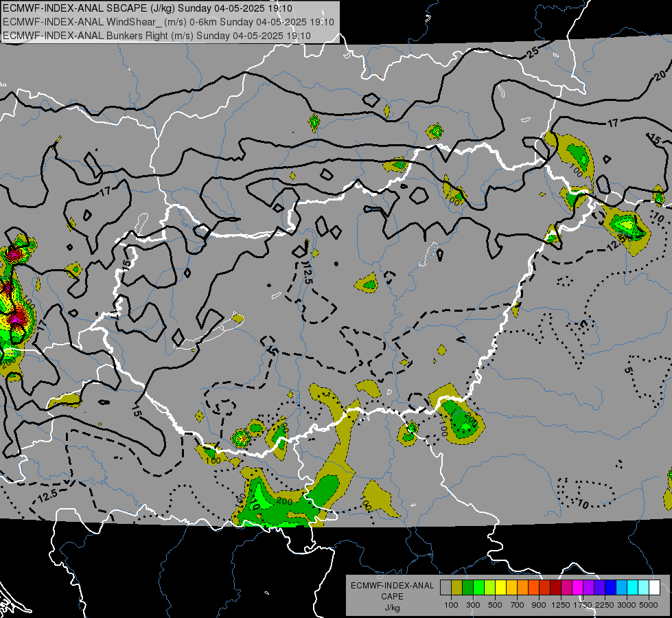672x618 pixels.
Task: Click the legend tick label 5000
Action: [x=649, y=605]
